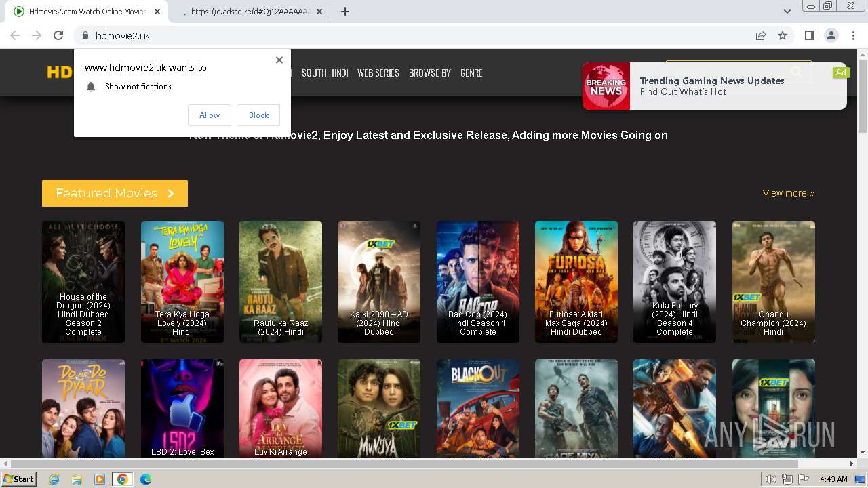The height and width of the screenshot is (488, 868).
Task: Open Kota Factory Season 4 poster
Action: tap(675, 282)
